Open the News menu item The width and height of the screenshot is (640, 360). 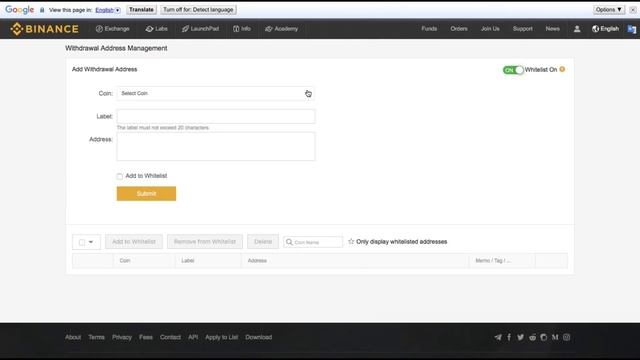click(553, 29)
